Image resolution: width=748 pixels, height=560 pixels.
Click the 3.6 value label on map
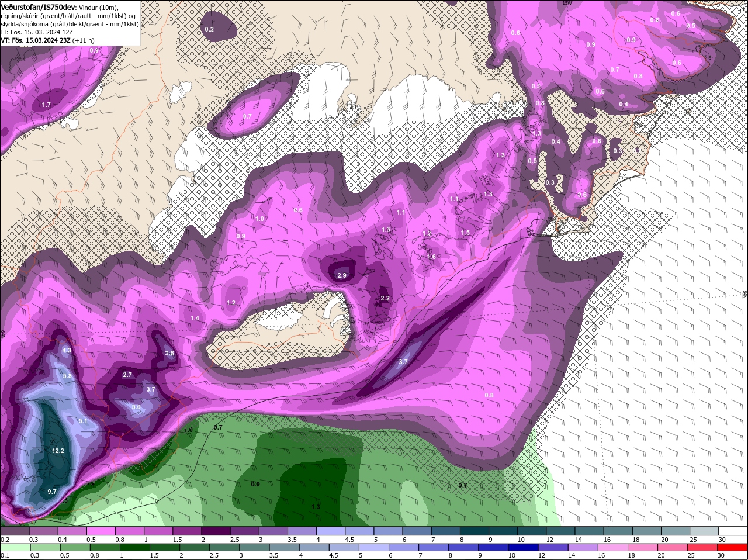tap(169, 353)
